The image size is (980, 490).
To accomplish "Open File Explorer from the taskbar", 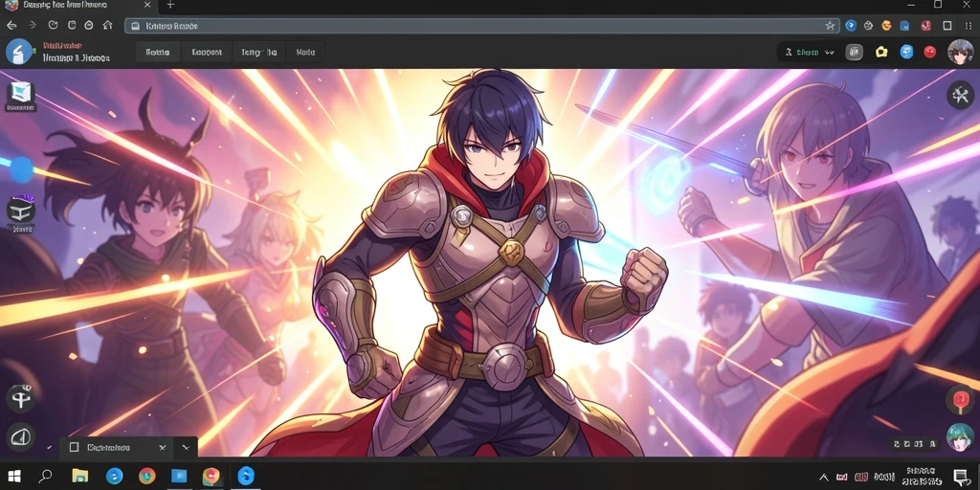I will pyautogui.click(x=79, y=477).
